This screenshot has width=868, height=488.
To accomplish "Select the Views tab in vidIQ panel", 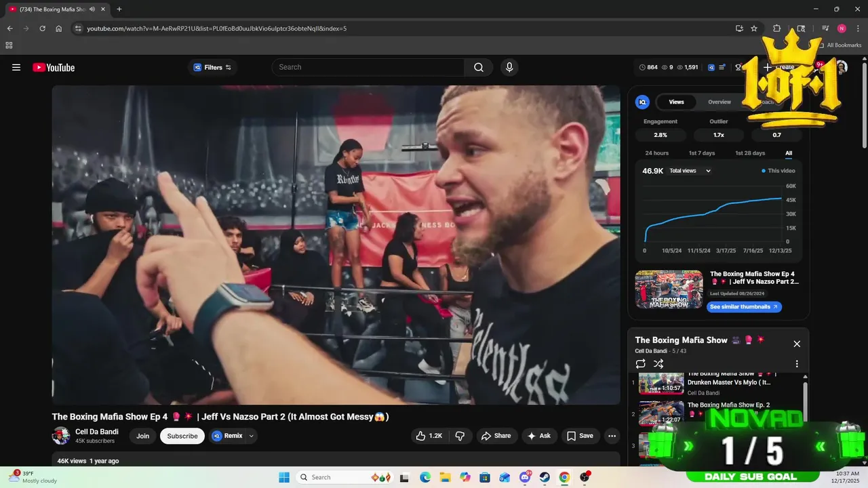I will point(676,102).
